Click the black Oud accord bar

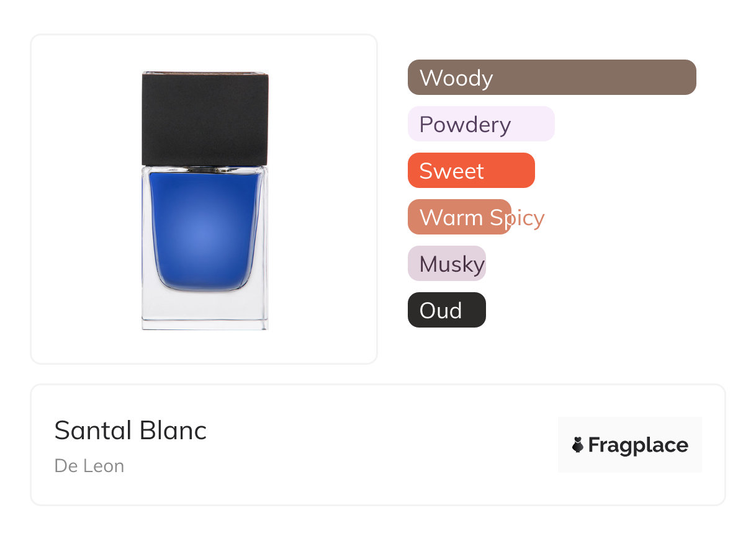446,310
